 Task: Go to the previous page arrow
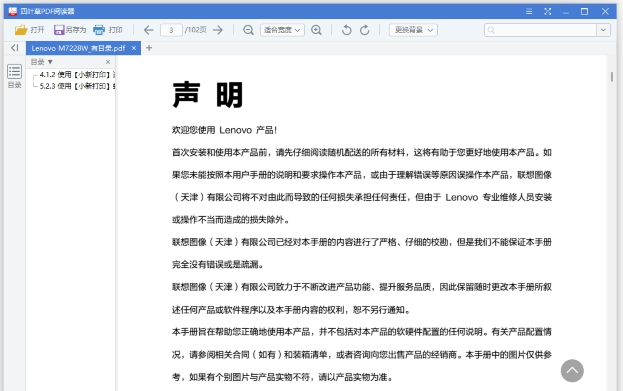(149, 30)
